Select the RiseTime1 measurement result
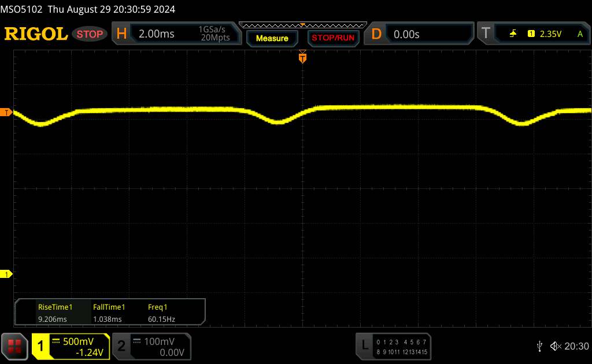Screen dimensions: 592x364 (x=55, y=313)
